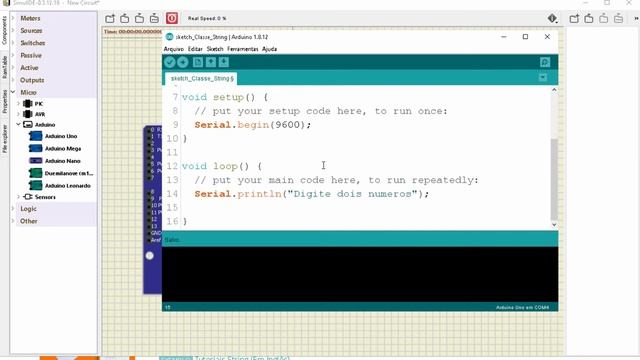
Task: Click the code editor vertical scrollbar thumb
Action: pyautogui.click(x=554, y=179)
